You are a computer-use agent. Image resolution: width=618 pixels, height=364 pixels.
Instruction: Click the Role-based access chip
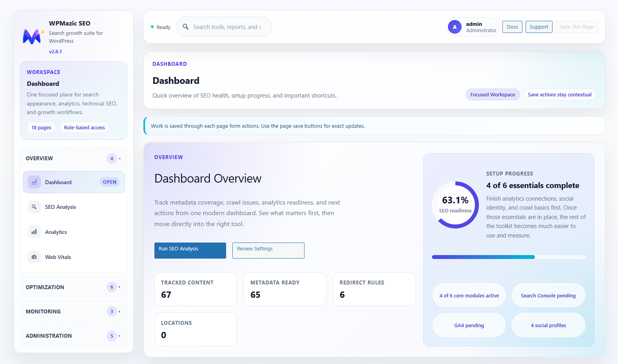pos(84,127)
